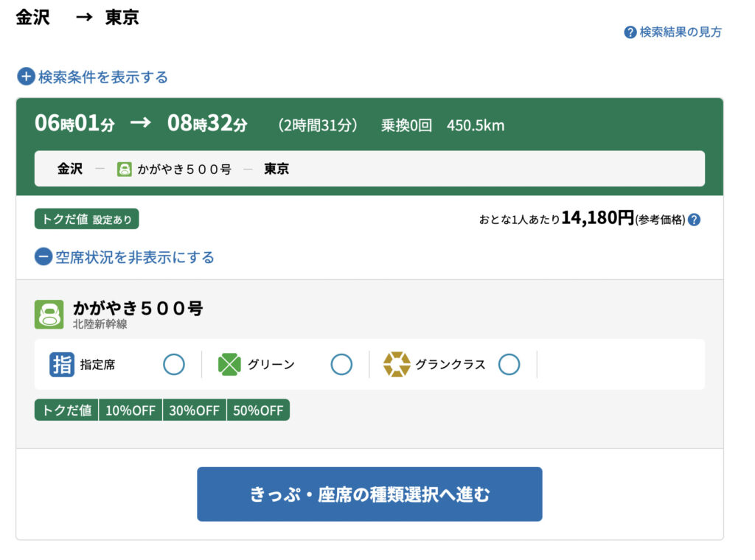Open the help icon next to 参考価格
The width and height of the screenshot is (755, 560).
(694, 220)
